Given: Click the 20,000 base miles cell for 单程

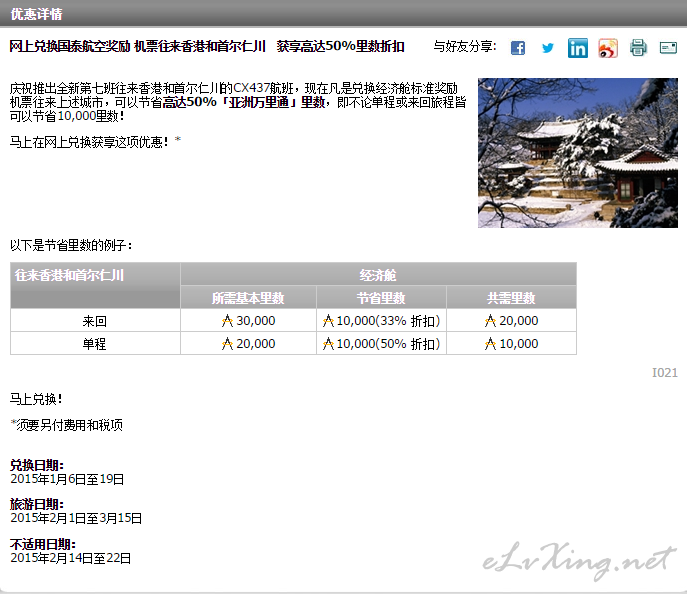Looking at the screenshot, I should 248,343.
